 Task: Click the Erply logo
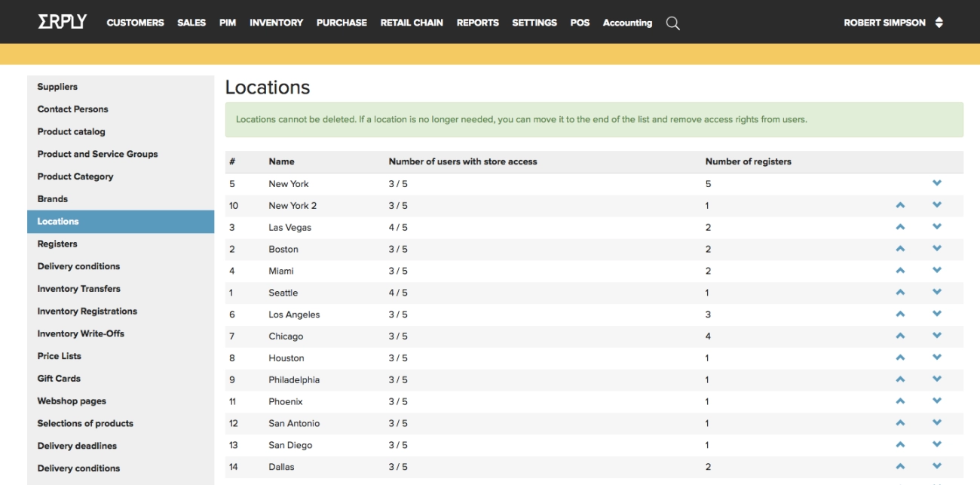point(62,22)
